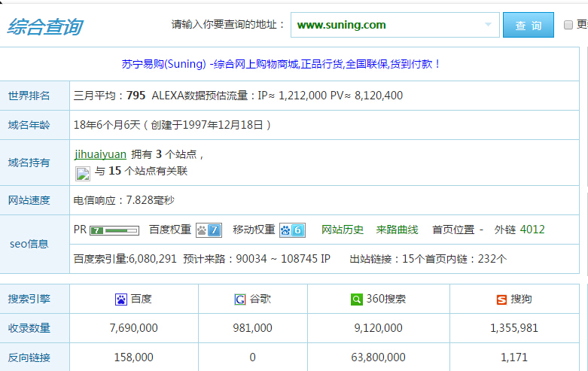Image resolution: width=588 pixels, height=371 pixels.
Task: Click the Alexa rank value 795
Action: click(136, 96)
